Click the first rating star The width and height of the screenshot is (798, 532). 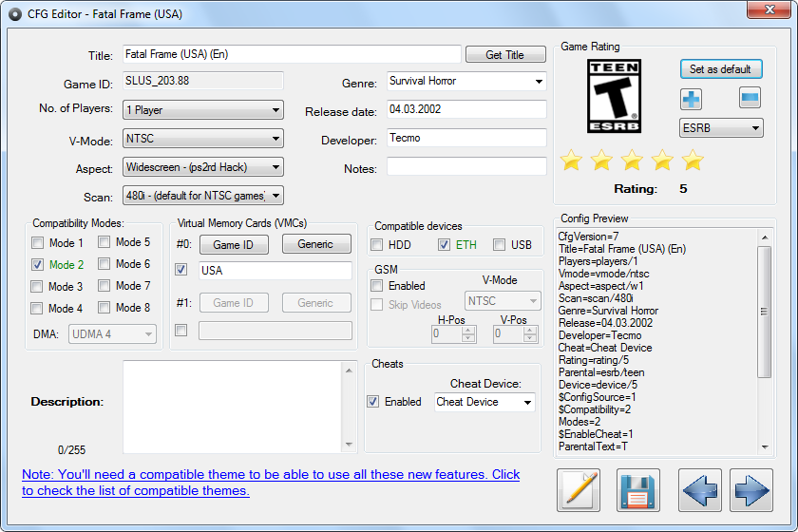[x=571, y=161]
